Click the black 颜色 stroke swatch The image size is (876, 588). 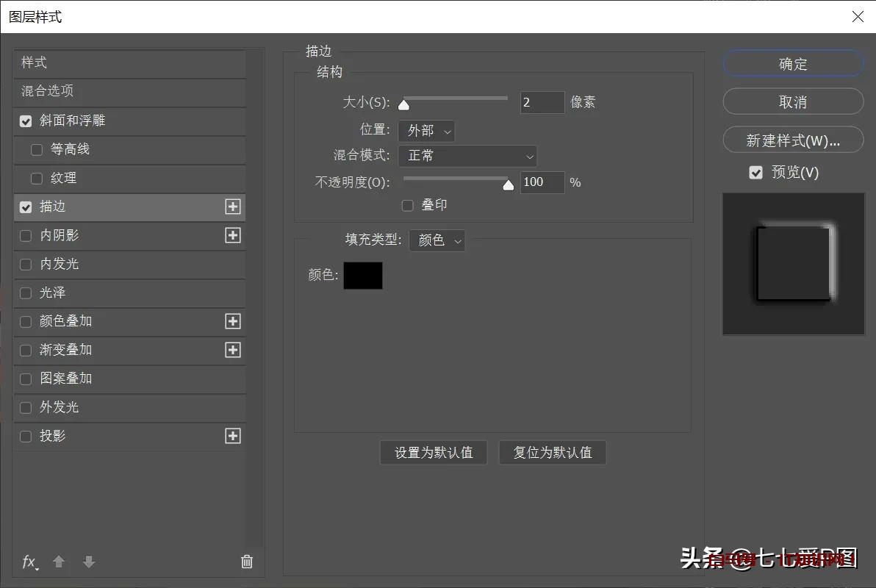coord(363,276)
